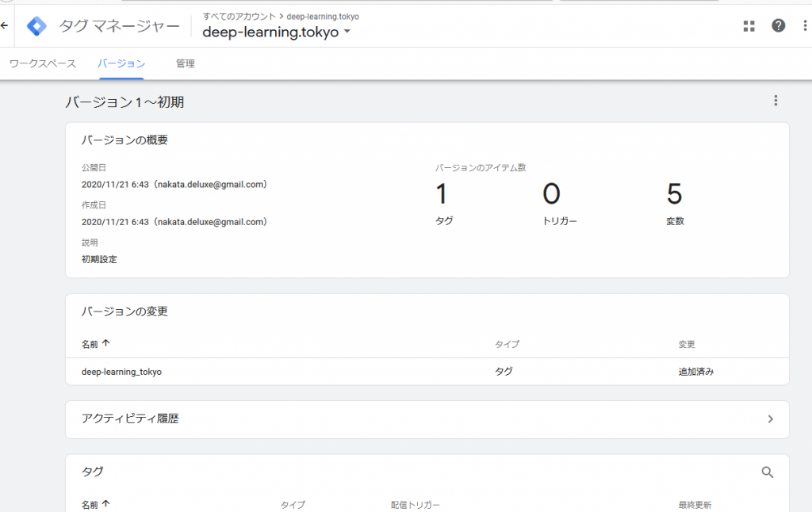
Task: Click the バージョンの変更 card heading
Action: coord(124,311)
